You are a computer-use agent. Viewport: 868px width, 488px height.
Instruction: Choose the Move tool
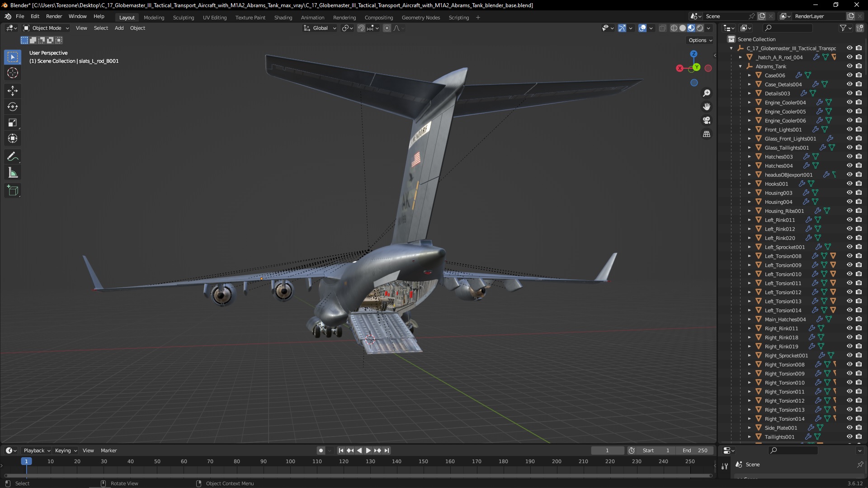pos(13,91)
